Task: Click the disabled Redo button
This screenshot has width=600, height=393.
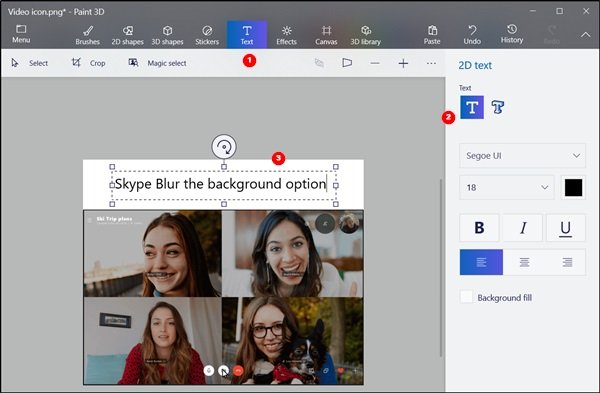Action: click(x=552, y=35)
